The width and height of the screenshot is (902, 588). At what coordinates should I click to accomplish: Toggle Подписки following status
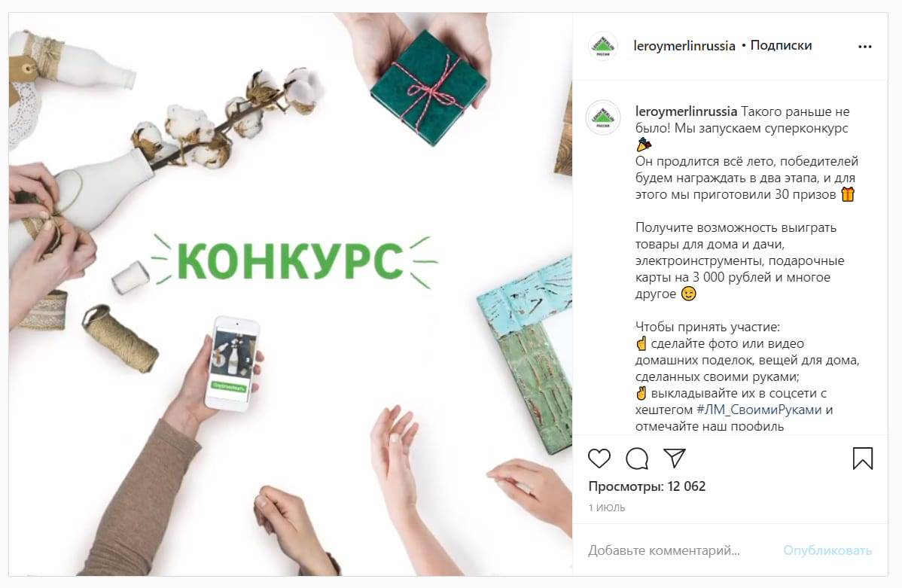(x=781, y=45)
